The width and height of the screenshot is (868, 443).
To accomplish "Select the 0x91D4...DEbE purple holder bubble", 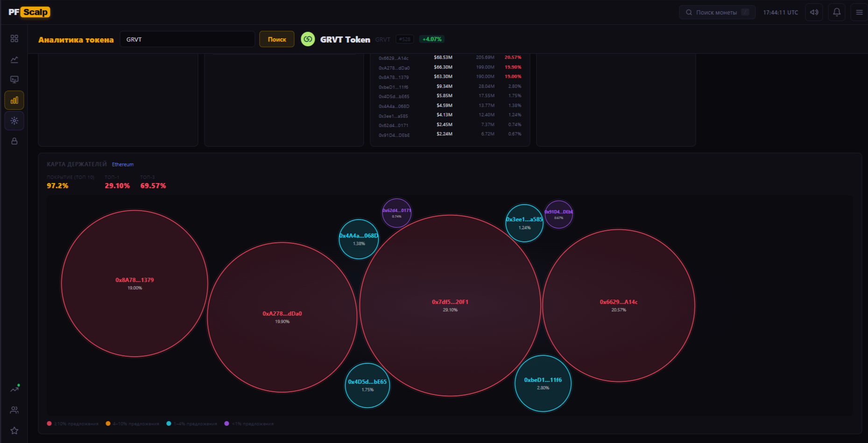I will click(559, 214).
